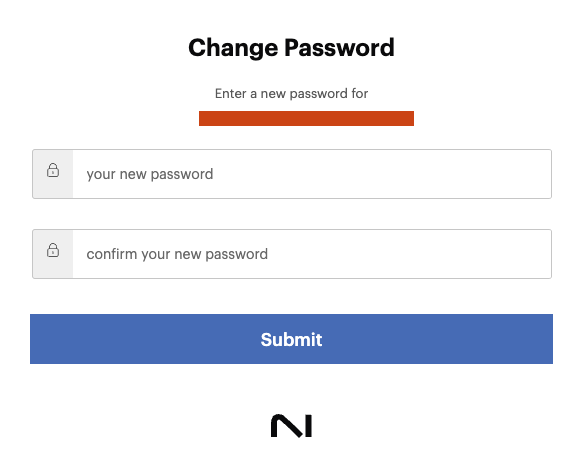Click the 'Enter a new password for' text
This screenshot has width=586, height=470.
coord(291,93)
